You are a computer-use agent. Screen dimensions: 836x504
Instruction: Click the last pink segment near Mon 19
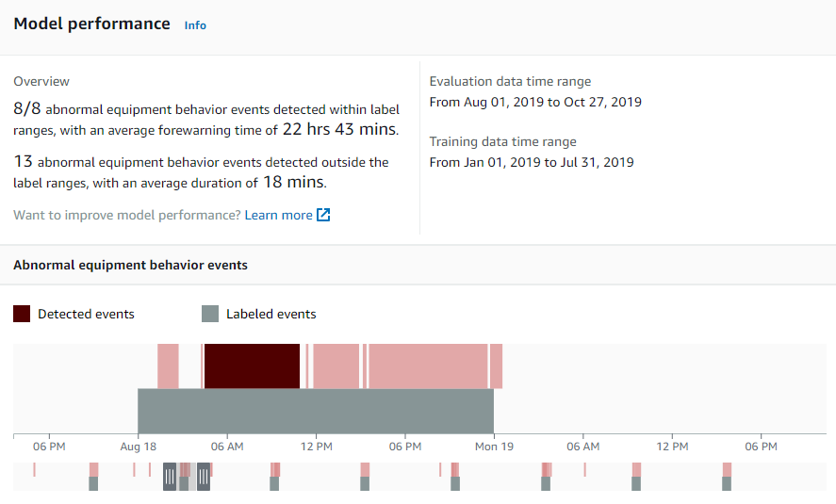pos(497,366)
